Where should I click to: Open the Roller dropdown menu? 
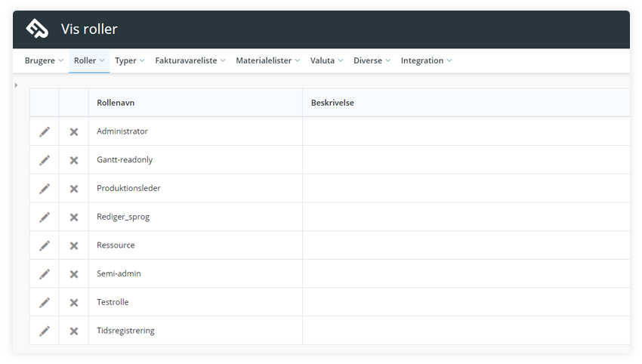click(x=89, y=60)
